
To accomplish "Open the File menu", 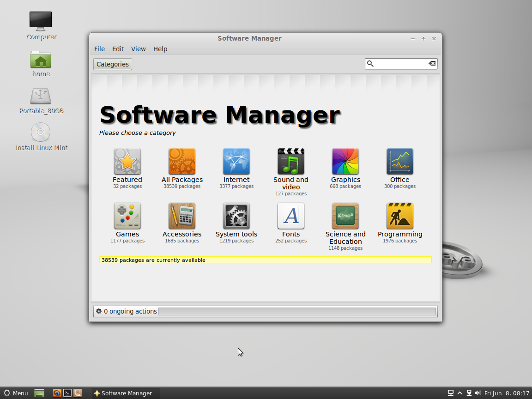I will [99, 49].
